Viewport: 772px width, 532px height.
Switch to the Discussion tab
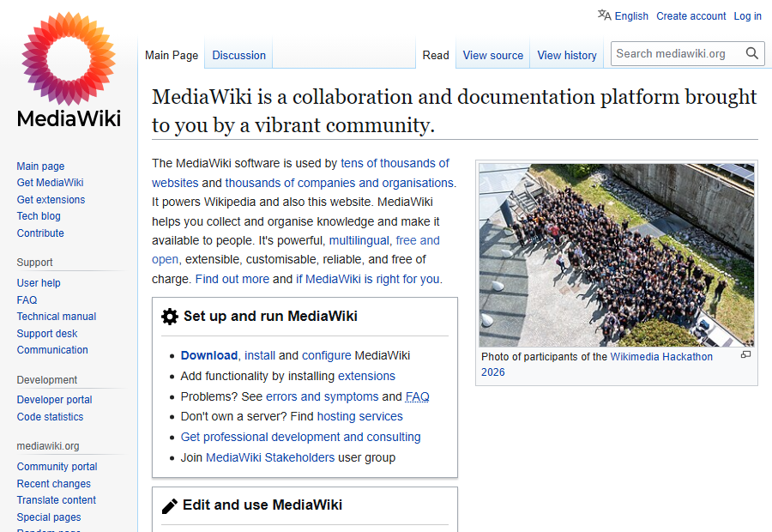point(238,55)
